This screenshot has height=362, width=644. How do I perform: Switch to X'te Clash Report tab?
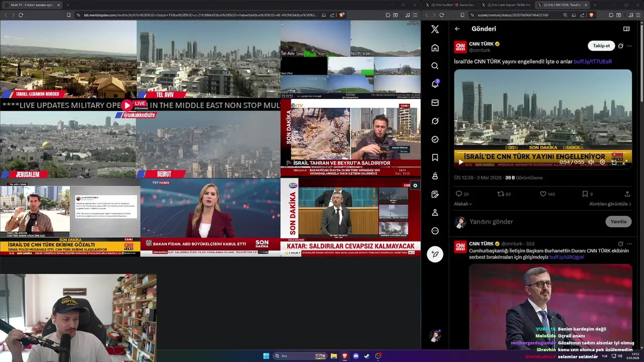click(x=507, y=5)
